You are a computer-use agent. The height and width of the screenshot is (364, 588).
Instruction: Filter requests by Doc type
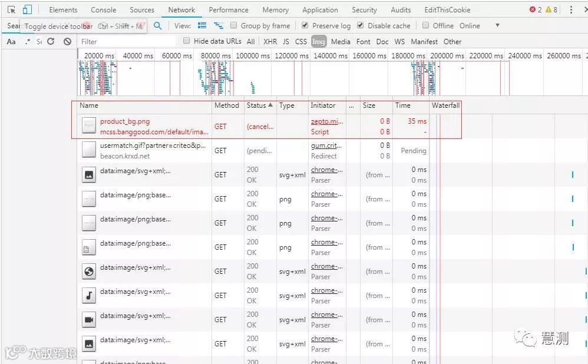(x=382, y=42)
